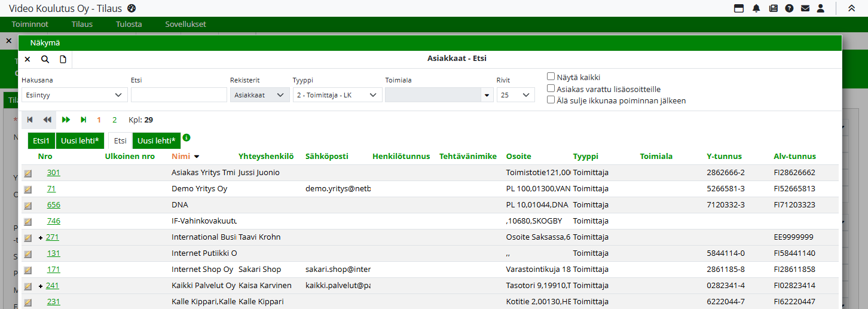Open customer number 656 link

click(x=53, y=205)
